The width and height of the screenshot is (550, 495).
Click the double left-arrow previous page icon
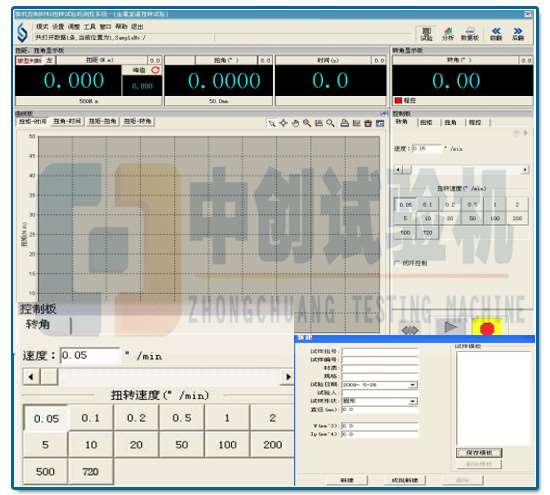496,34
